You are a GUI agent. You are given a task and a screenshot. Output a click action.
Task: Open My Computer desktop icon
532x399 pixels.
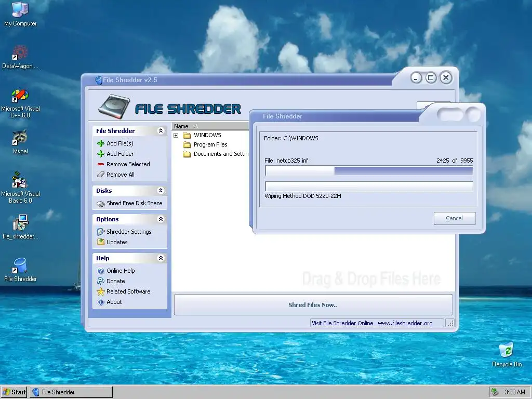coord(20,14)
